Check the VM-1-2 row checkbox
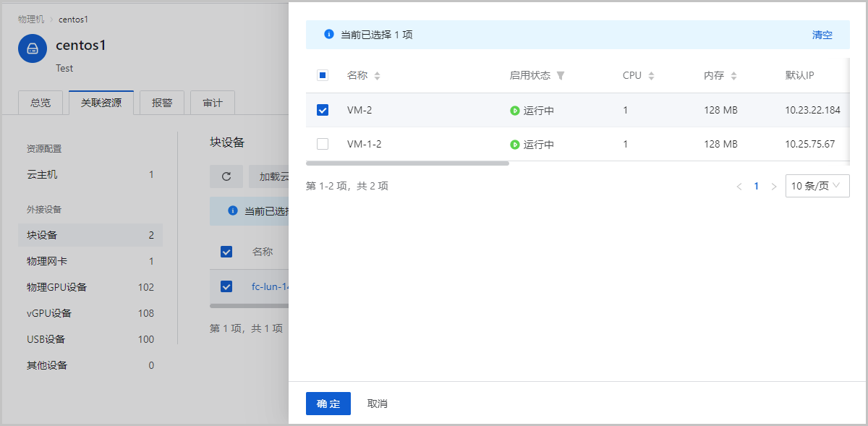This screenshot has height=426, width=868. (323, 144)
